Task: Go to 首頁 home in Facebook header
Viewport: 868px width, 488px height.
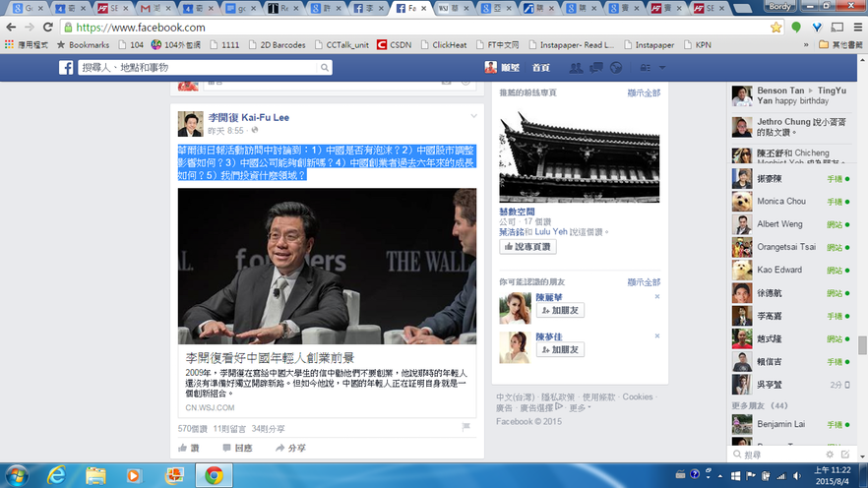Action: tap(541, 68)
